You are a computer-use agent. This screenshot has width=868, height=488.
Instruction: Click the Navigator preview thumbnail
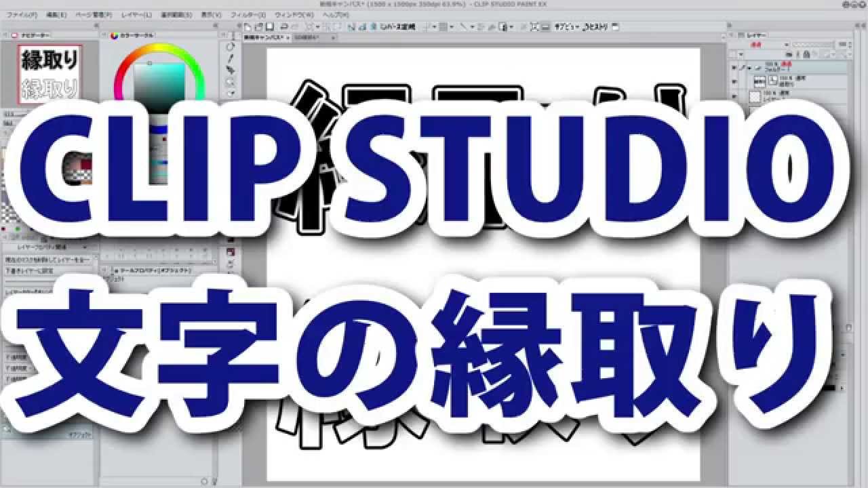(x=50, y=73)
